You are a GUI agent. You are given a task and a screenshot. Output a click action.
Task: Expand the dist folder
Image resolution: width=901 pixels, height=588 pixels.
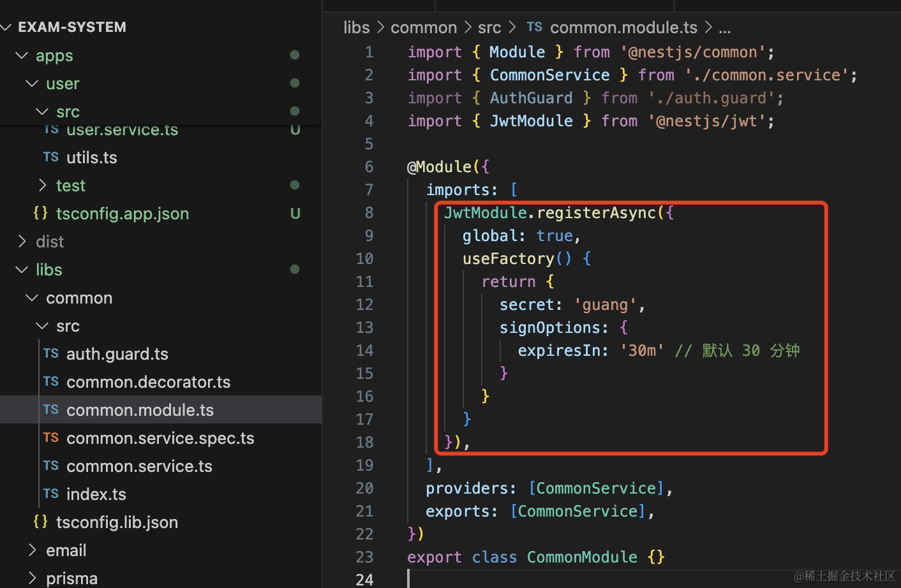pyautogui.click(x=22, y=241)
